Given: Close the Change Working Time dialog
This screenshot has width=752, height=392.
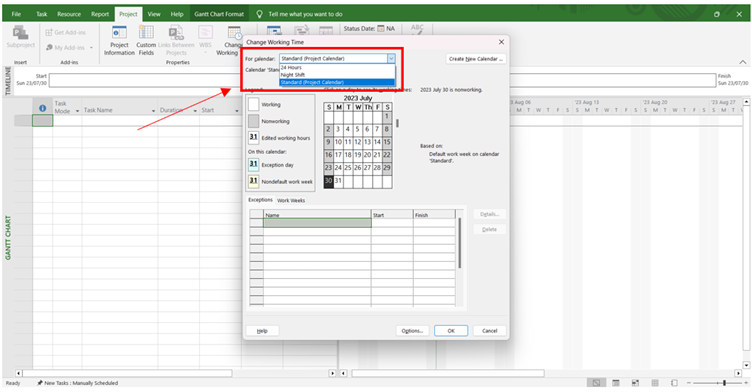Looking at the screenshot, I should coord(501,42).
